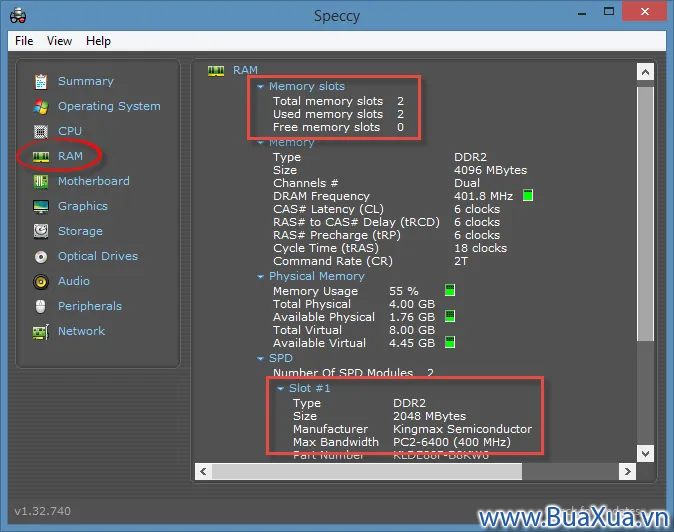Open the File menu
This screenshot has height=532, width=674.
coord(24,41)
